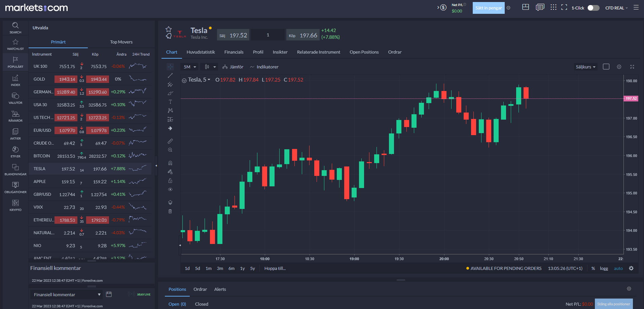644x309 pixels.
Task: Open the layout panels icon in header
Action: [526, 7]
